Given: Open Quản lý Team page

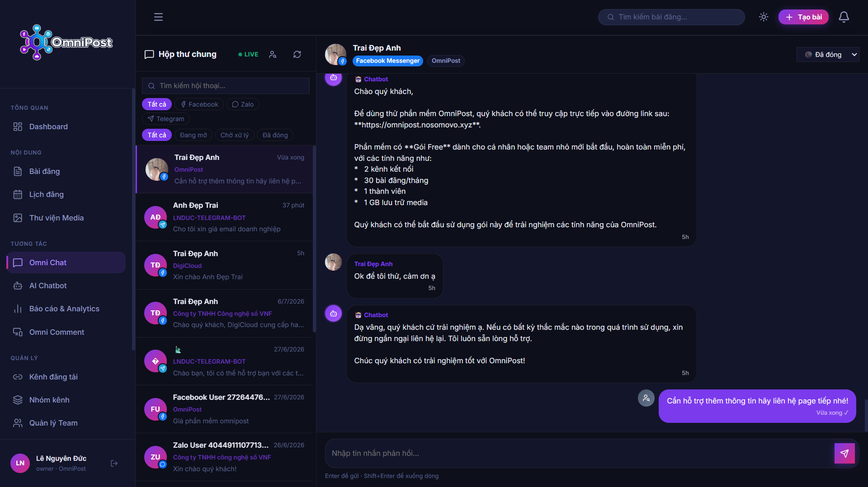Looking at the screenshot, I should click(x=66, y=423).
